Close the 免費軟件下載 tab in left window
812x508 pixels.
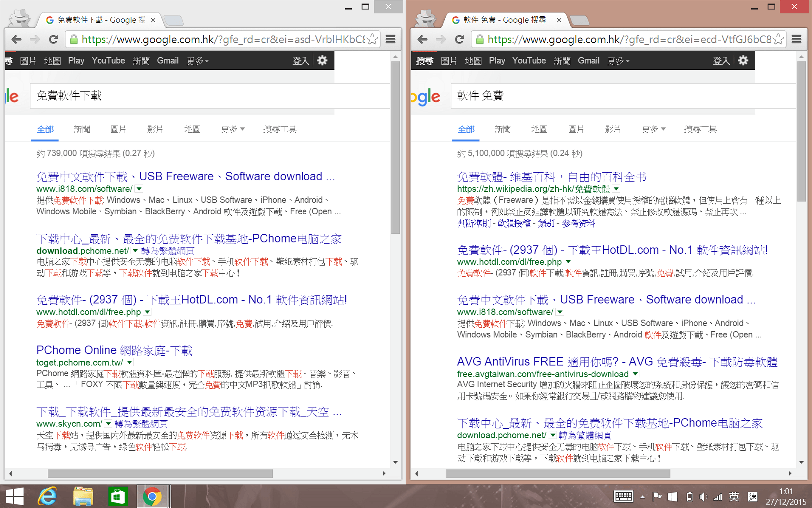point(153,20)
